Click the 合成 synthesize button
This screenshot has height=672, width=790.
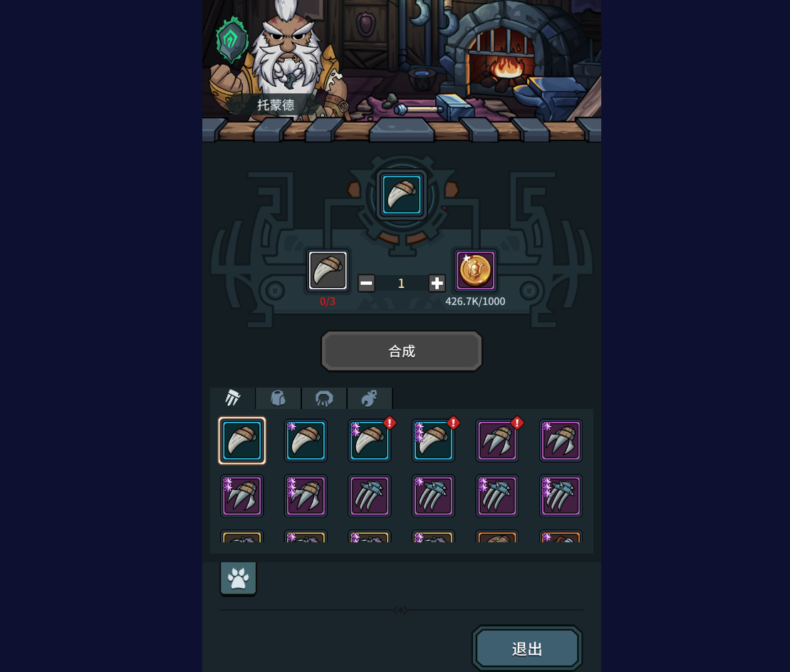point(402,351)
